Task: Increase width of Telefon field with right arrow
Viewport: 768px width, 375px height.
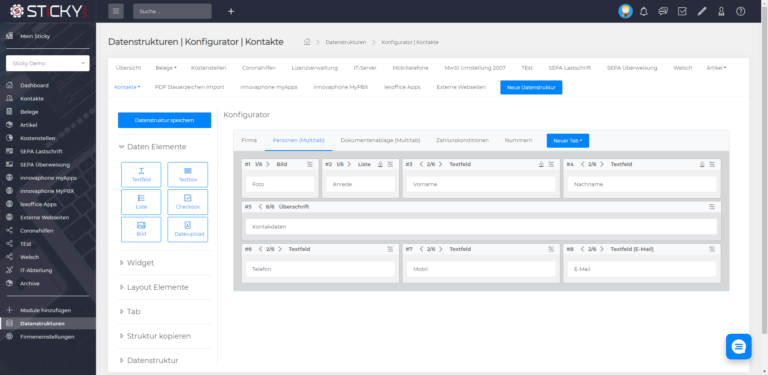Action: [280, 249]
